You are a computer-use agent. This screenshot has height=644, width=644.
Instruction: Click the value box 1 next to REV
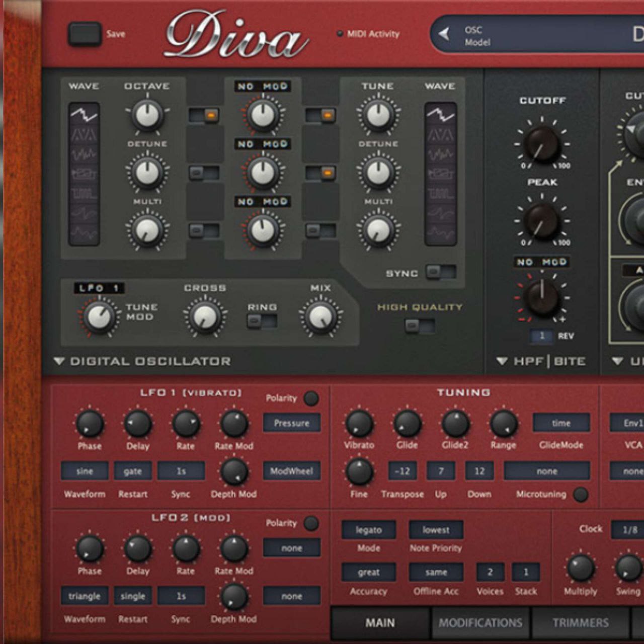pos(542,336)
